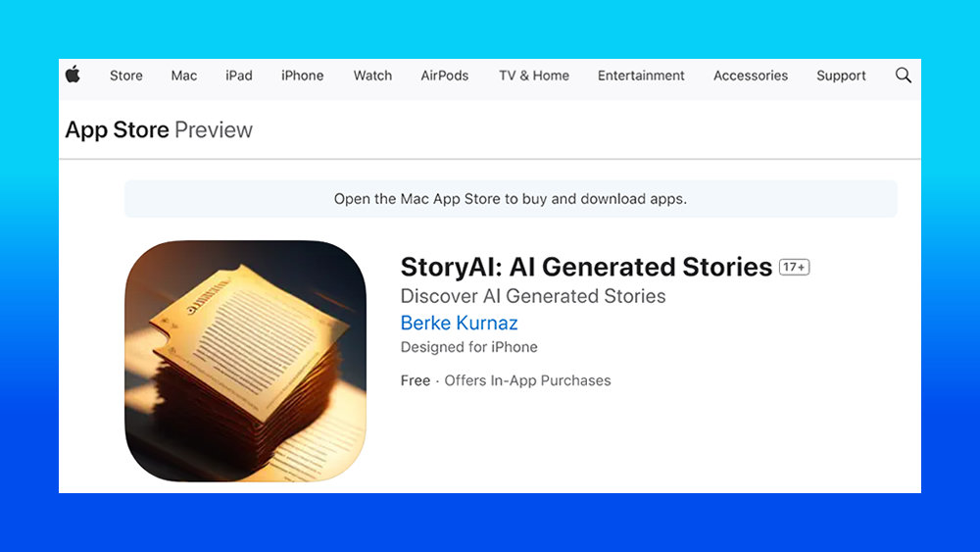Open the Berke Kurnaz developer link

[x=459, y=323]
